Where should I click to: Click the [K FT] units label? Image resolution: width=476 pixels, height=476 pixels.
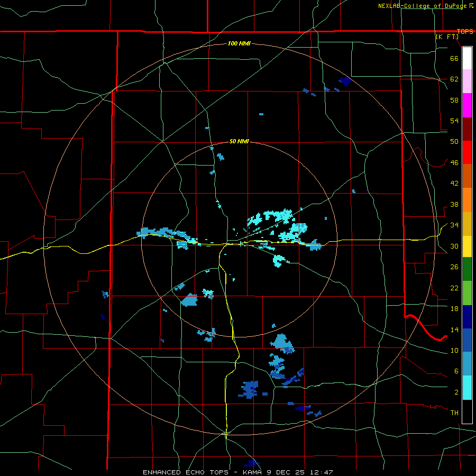tap(447, 36)
